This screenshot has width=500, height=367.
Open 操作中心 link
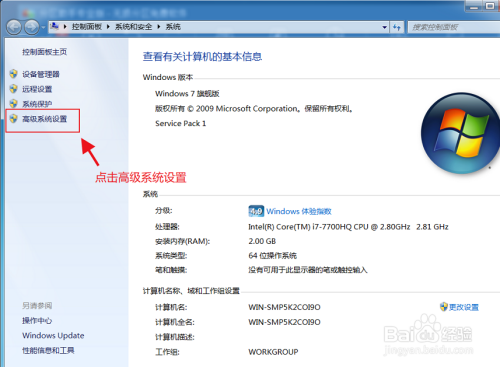tap(37, 321)
